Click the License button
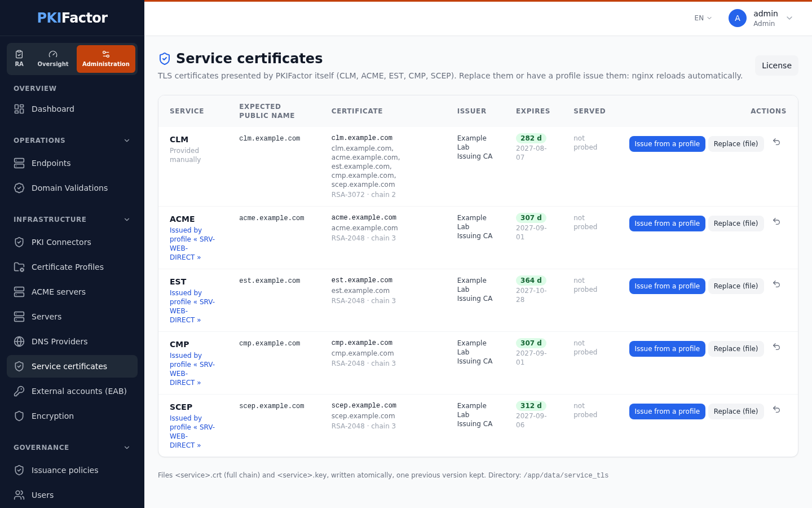The width and height of the screenshot is (812, 508). coord(776,65)
